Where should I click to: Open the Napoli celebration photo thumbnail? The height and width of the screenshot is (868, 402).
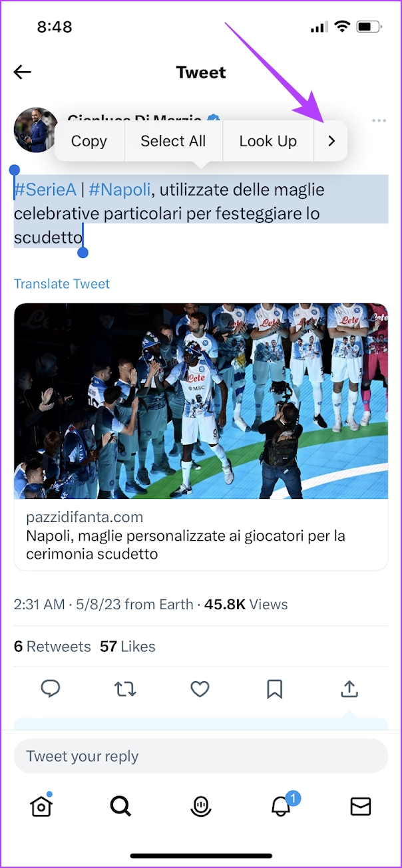click(x=201, y=401)
